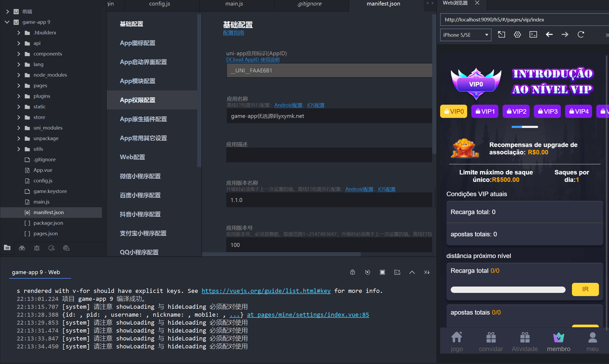609x364 pixels.
Task: Open web browser developer console icon
Action: 533,35
